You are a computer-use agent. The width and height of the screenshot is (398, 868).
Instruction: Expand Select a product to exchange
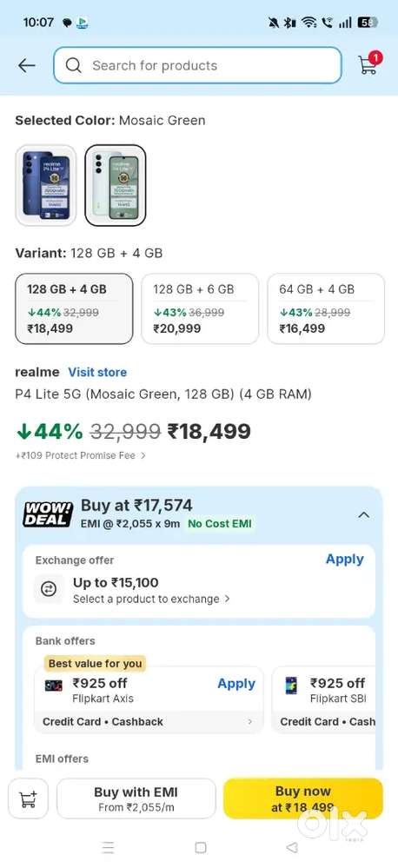[151, 599]
